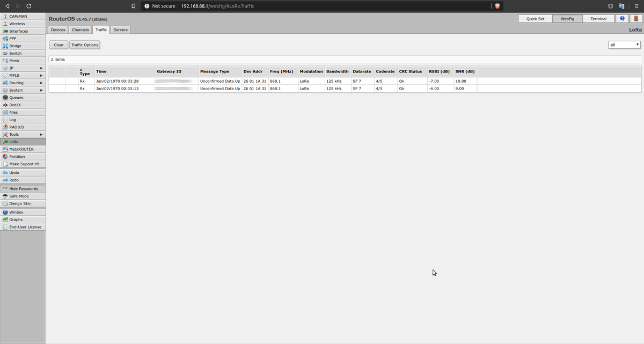Open the Terminal
The height and width of the screenshot is (344, 644).
click(598, 18)
